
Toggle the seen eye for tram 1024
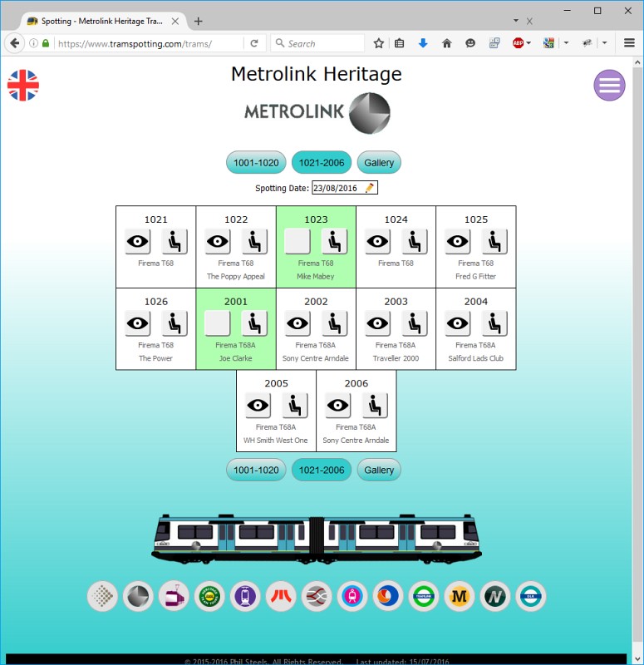click(378, 241)
